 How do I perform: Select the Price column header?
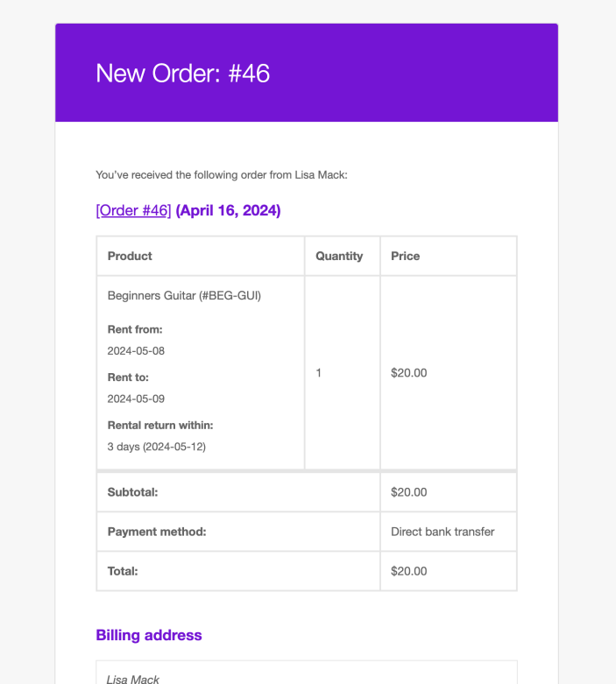click(406, 256)
